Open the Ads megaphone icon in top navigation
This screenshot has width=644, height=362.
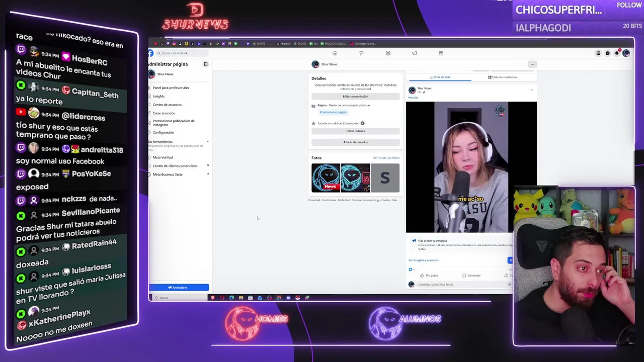tap(415, 53)
